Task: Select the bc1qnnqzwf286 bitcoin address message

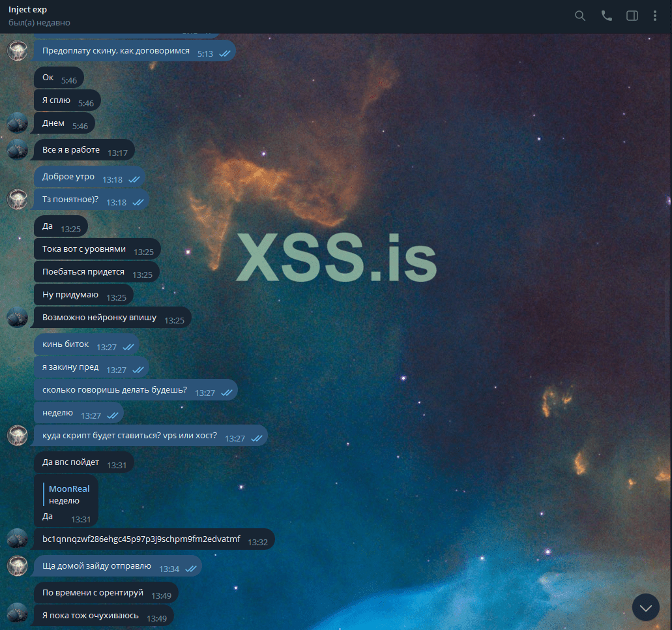Action: click(153, 539)
